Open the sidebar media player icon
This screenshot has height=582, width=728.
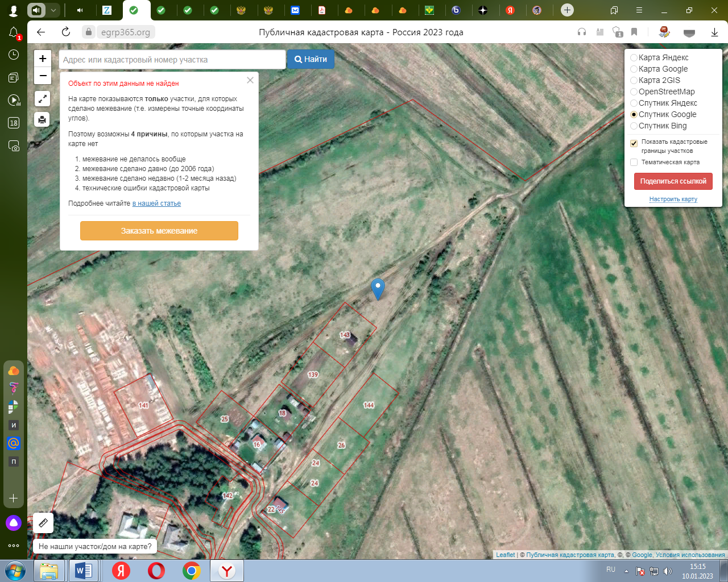point(14,100)
